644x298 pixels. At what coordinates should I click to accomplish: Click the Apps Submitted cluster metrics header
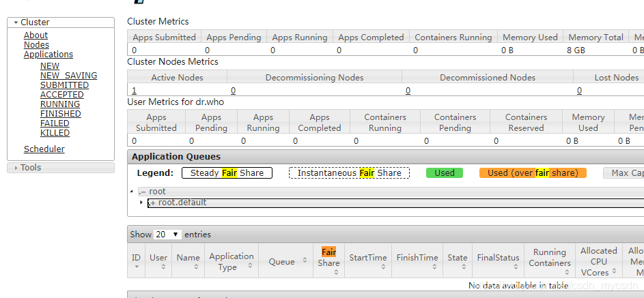click(165, 38)
